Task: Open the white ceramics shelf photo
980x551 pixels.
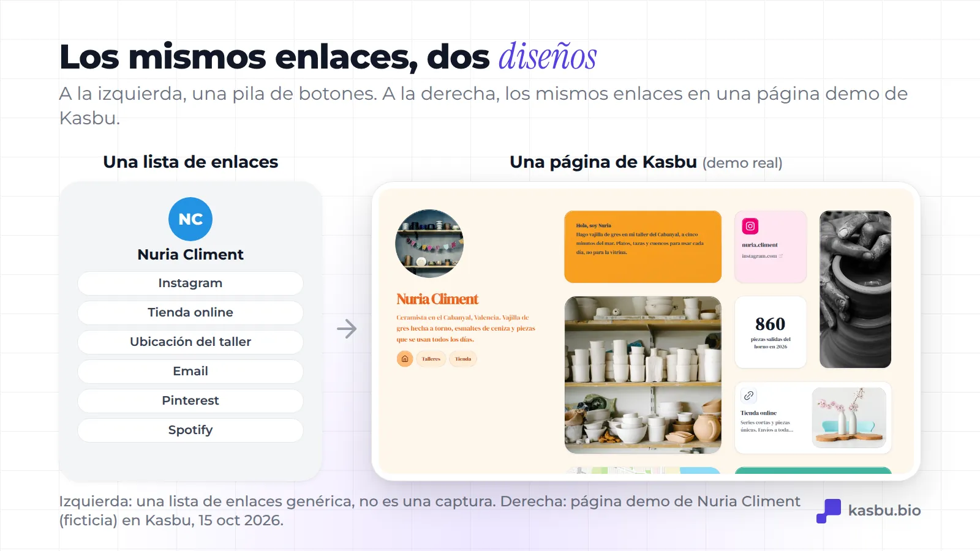Action: [643, 375]
